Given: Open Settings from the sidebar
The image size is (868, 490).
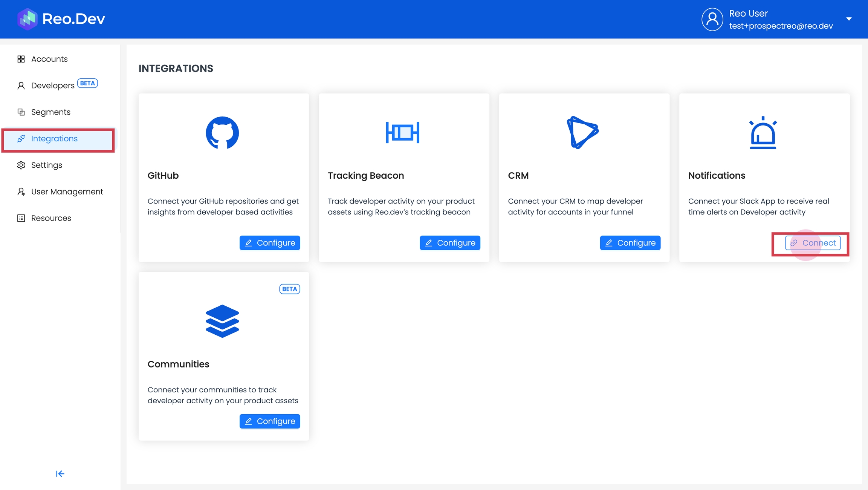Looking at the screenshot, I should click(x=47, y=165).
